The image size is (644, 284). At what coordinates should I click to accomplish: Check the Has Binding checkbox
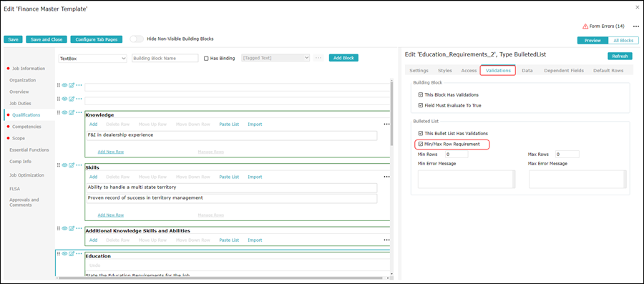[x=207, y=58]
